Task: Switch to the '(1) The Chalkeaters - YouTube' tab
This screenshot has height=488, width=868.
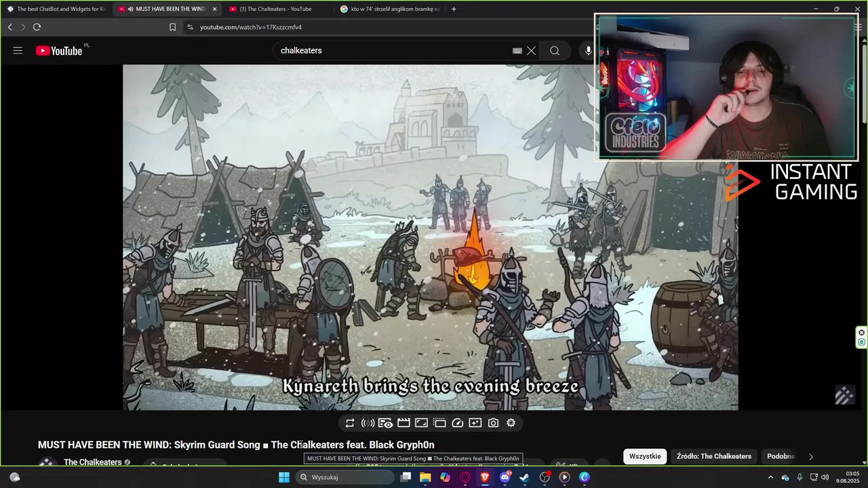Action: pyautogui.click(x=278, y=9)
